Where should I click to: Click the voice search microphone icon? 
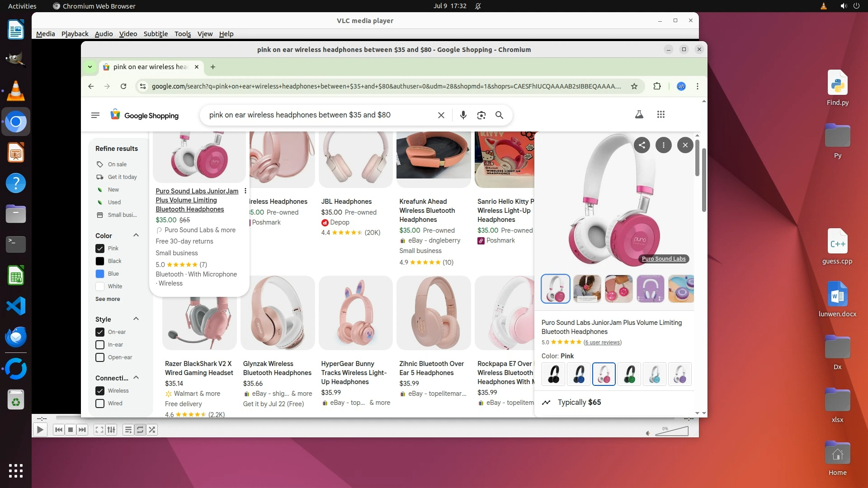[x=463, y=115]
